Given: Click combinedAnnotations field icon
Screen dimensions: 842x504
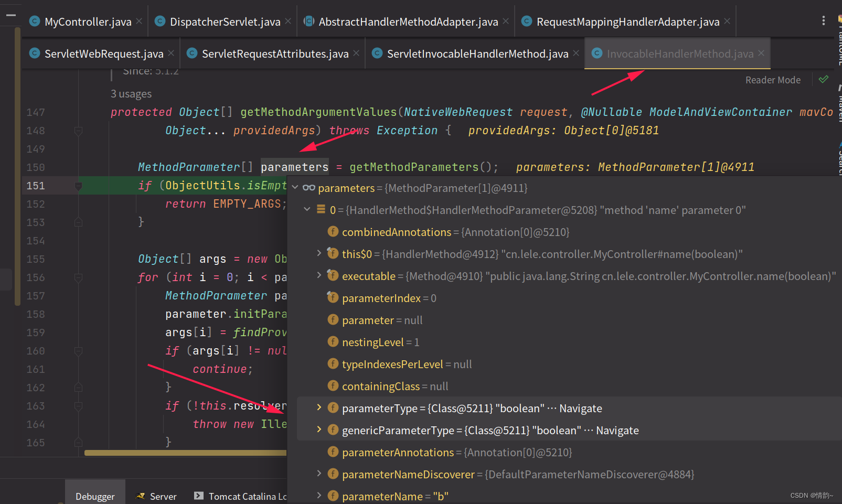Looking at the screenshot, I should tap(333, 231).
